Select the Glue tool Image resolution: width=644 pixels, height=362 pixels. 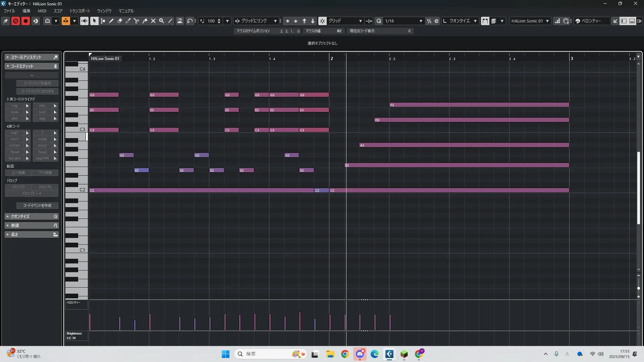pos(145,21)
